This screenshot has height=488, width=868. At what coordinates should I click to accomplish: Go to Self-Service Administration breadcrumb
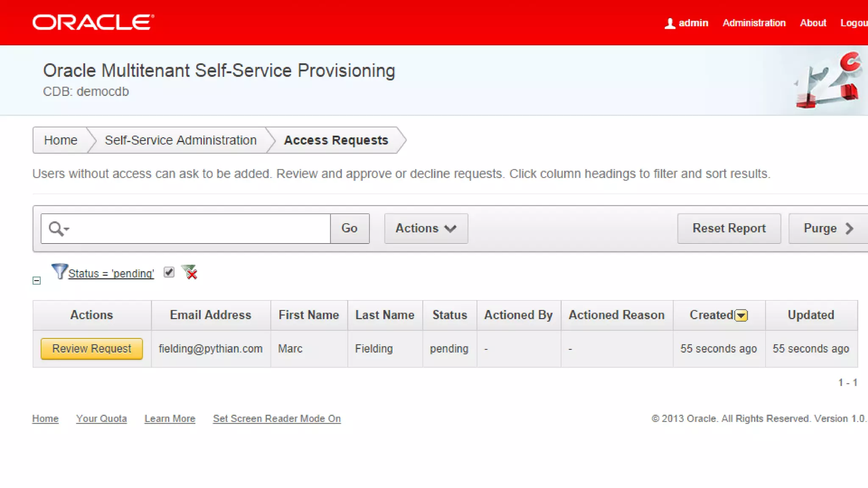(x=181, y=140)
